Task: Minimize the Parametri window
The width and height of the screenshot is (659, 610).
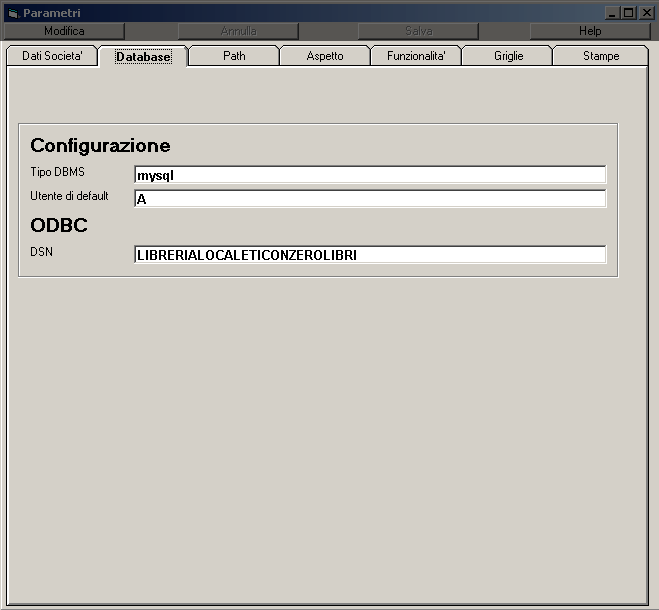Action: [613, 13]
